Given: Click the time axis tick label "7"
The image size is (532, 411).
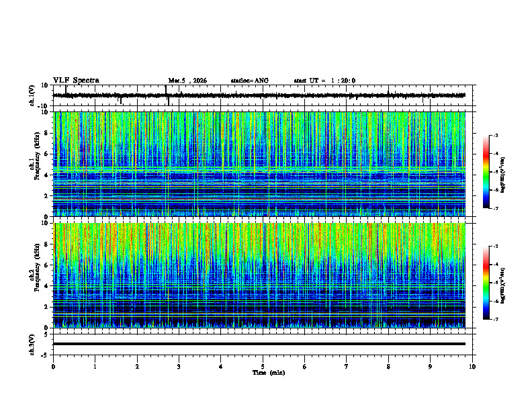Looking at the screenshot, I should point(347,367).
